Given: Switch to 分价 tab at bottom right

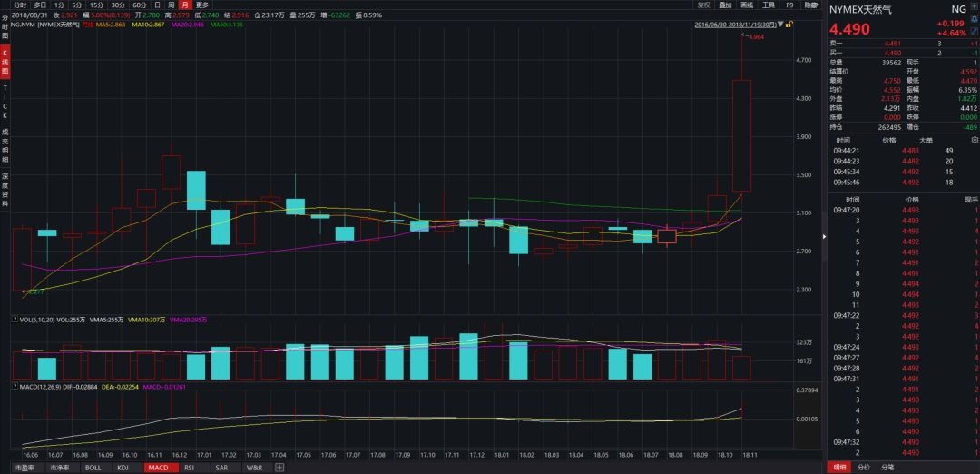Looking at the screenshot, I should [863, 468].
